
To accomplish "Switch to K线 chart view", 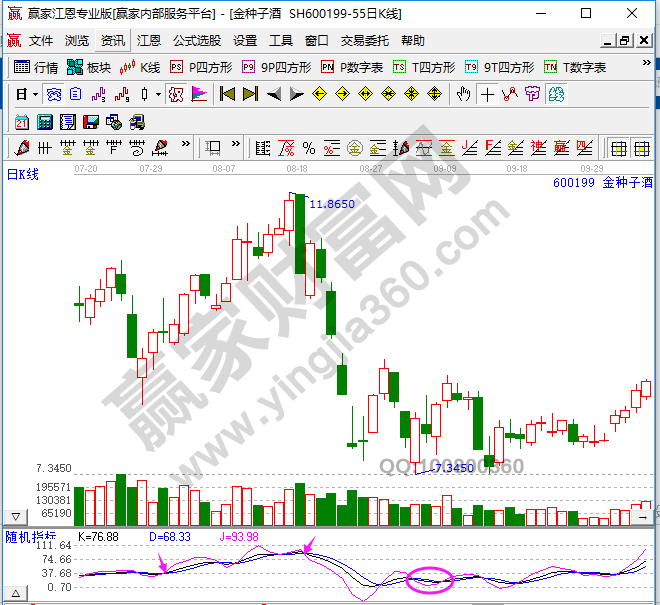I will pos(139,67).
